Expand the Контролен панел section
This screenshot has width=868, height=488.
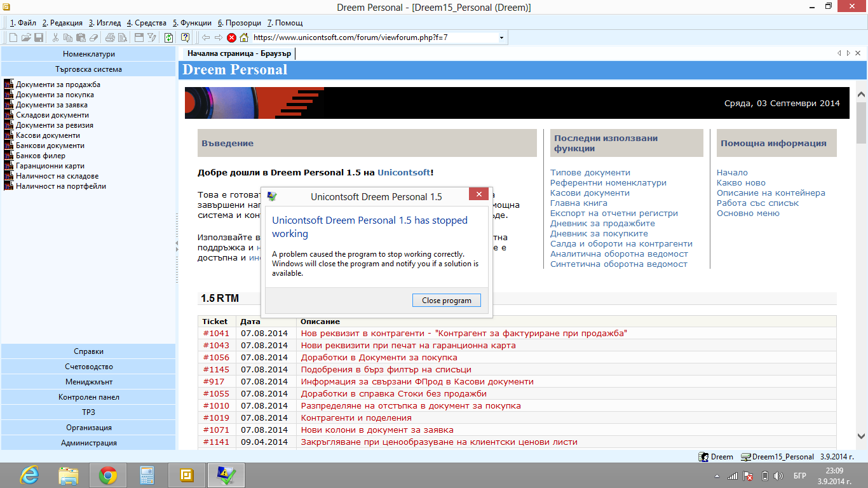[88, 397]
